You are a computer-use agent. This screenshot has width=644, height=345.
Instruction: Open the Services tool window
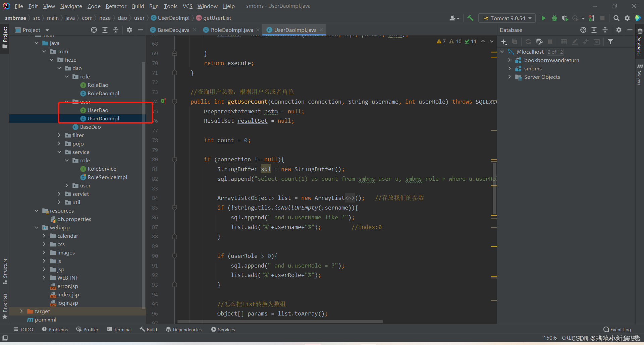[223, 330]
